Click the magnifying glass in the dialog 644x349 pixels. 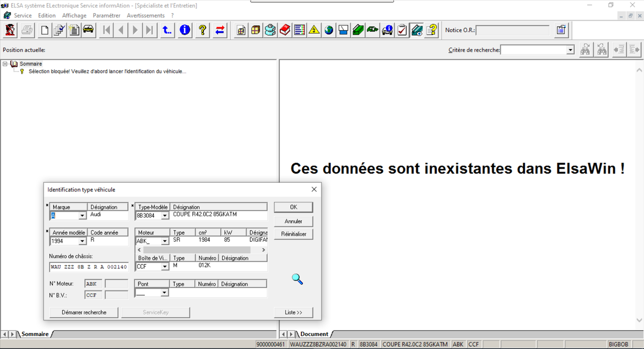coord(297,279)
